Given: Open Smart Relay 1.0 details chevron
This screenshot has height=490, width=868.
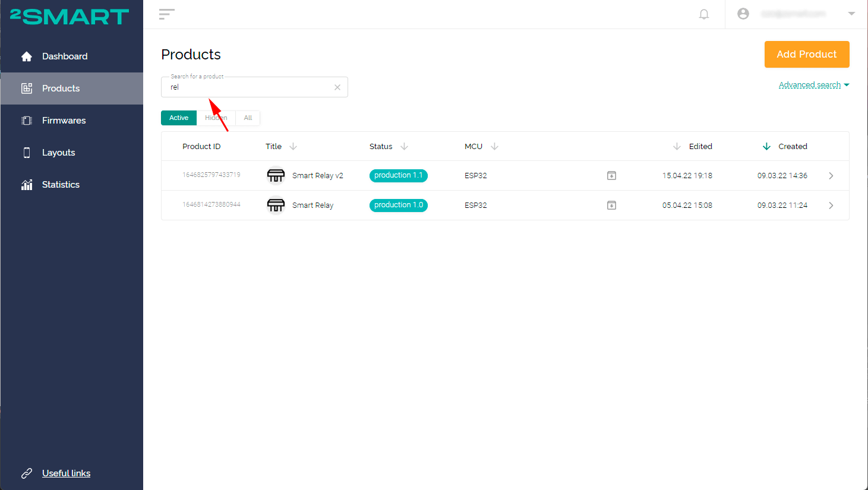Looking at the screenshot, I should coord(831,206).
